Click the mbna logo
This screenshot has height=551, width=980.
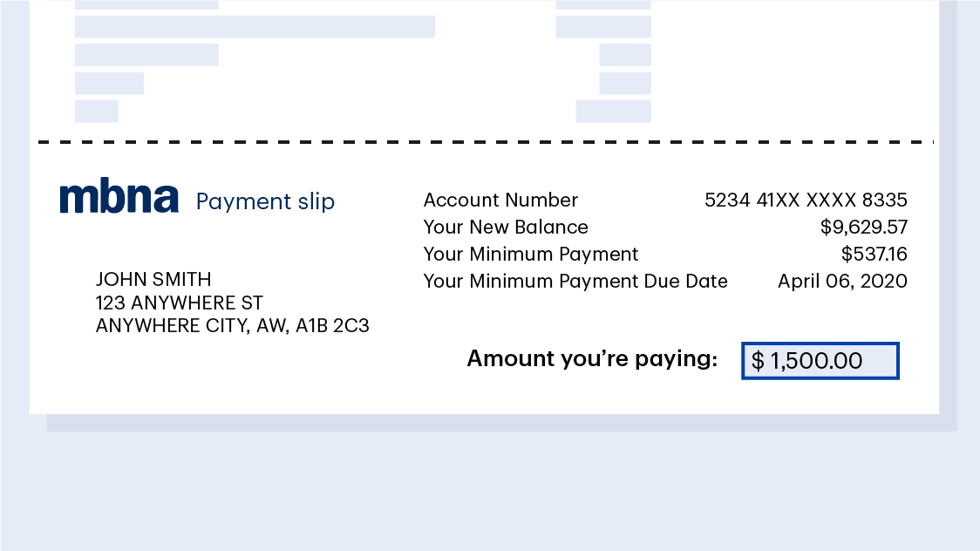(119, 198)
